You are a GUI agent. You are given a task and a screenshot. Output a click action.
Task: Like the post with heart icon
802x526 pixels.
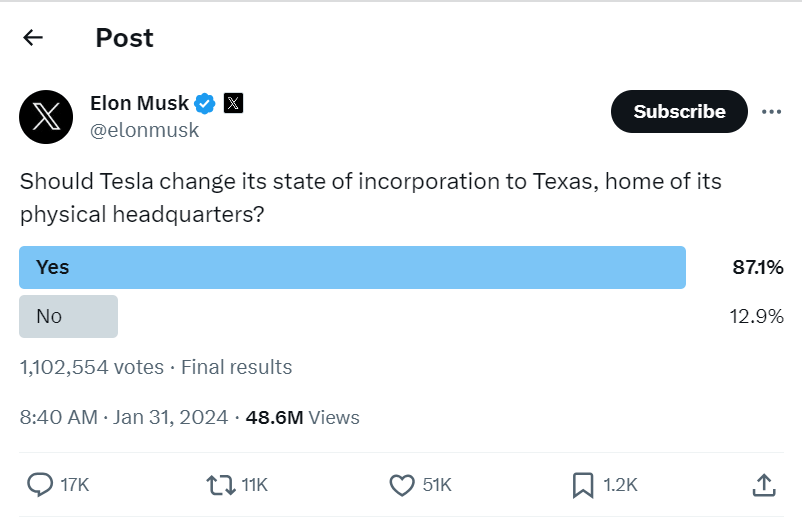[x=402, y=485]
